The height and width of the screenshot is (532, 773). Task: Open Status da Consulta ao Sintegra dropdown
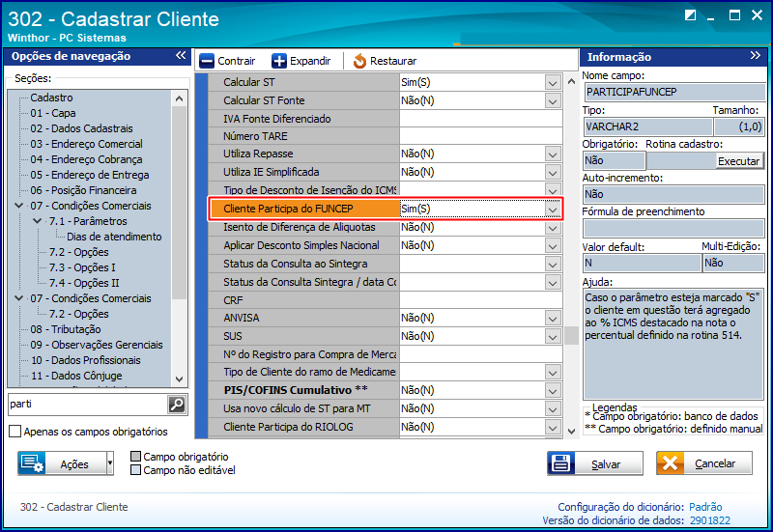point(553,264)
